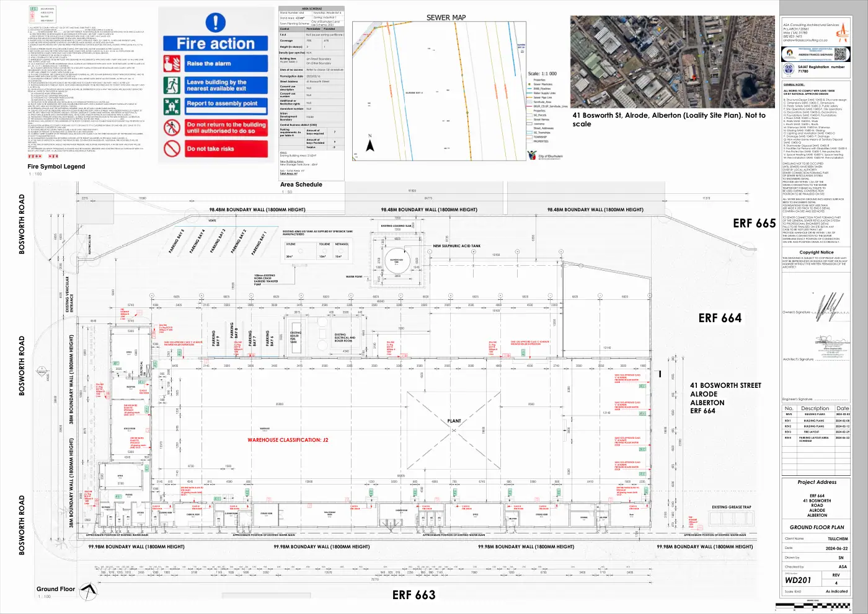The image size is (868, 614).
Task: Click drawing number 'WD201'
Action: (x=798, y=581)
